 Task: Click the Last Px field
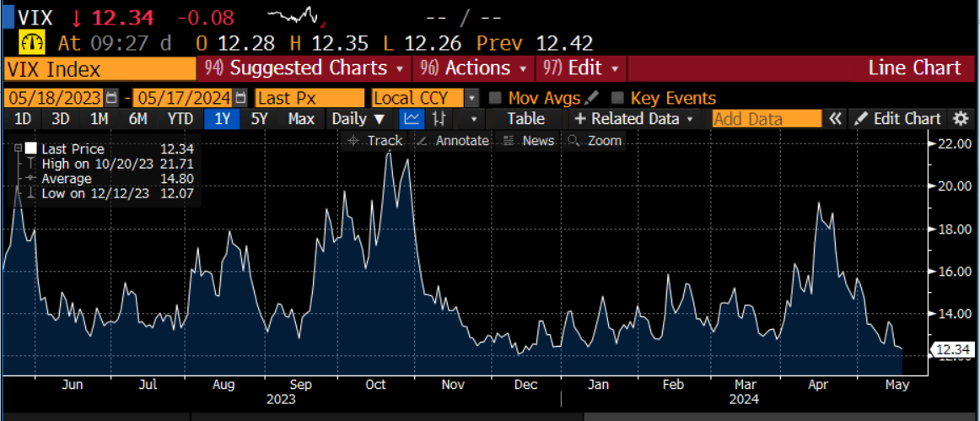(x=310, y=98)
